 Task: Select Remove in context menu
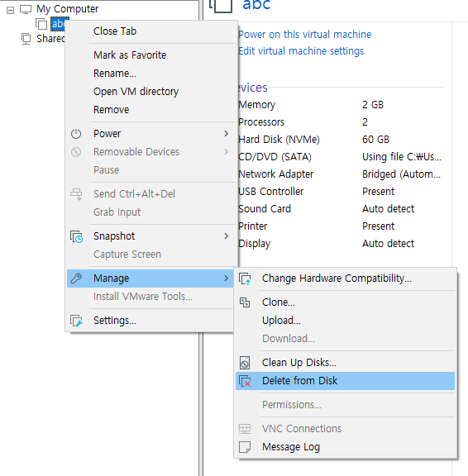(x=151, y=110)
